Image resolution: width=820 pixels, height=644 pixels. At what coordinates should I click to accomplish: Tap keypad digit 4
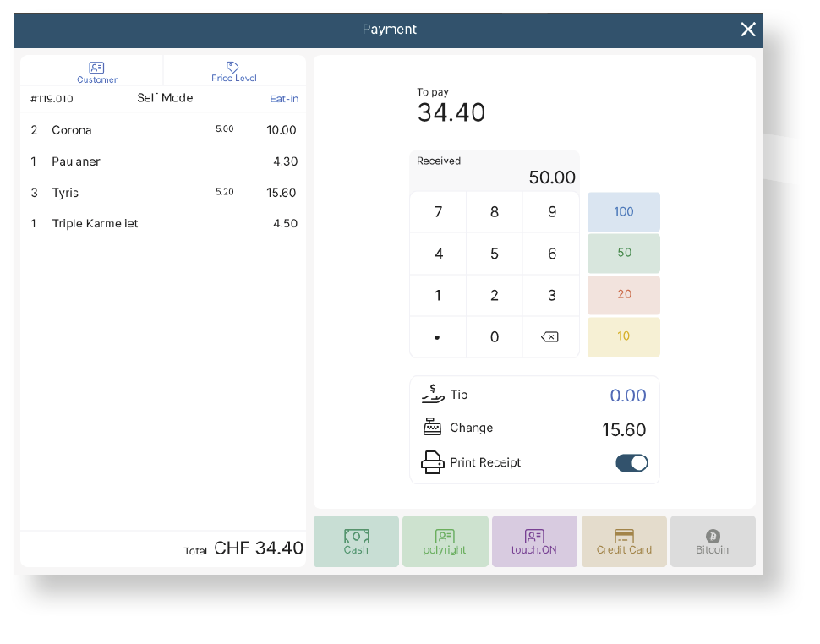(438, 254)
